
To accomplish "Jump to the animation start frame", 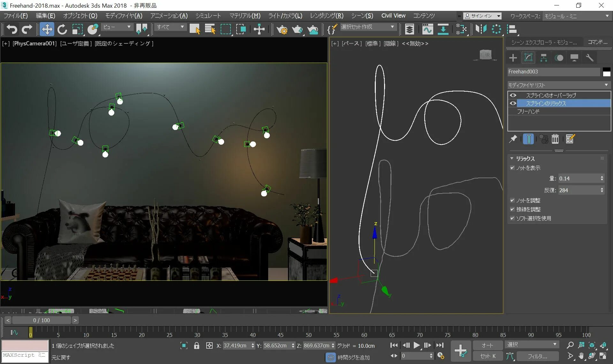I will [394, 345].
